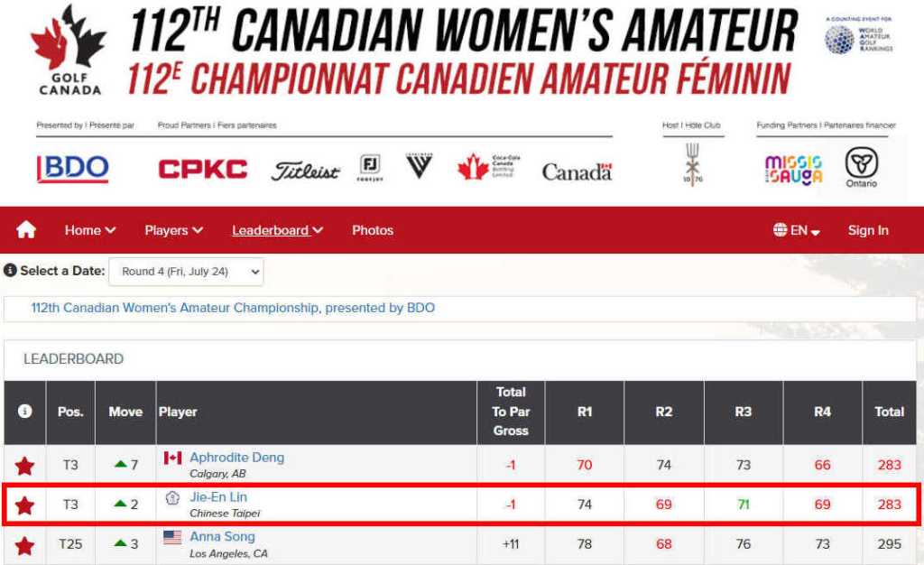Expand the EN language dropdown
This screenshot has width=924, height=565.
click(796, 230)
